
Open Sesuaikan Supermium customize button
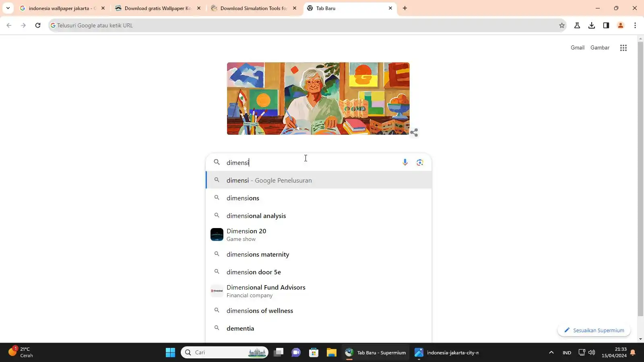[x=594, y=330]
